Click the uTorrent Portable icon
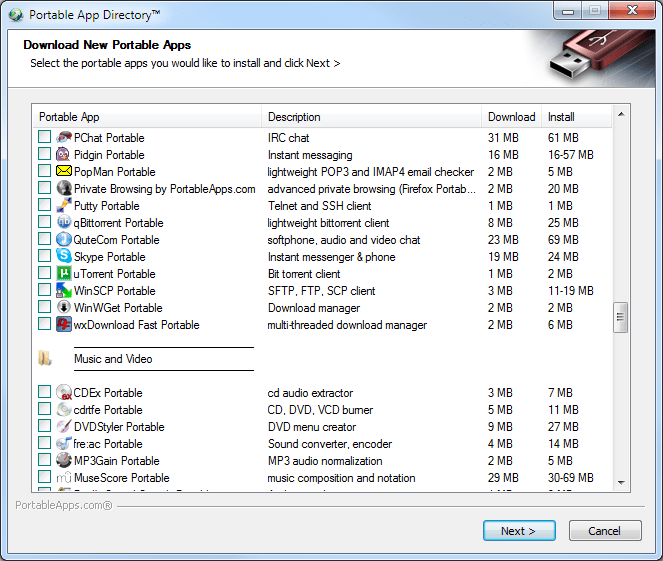This screenshot has height=561, width=663. point(64,274)
